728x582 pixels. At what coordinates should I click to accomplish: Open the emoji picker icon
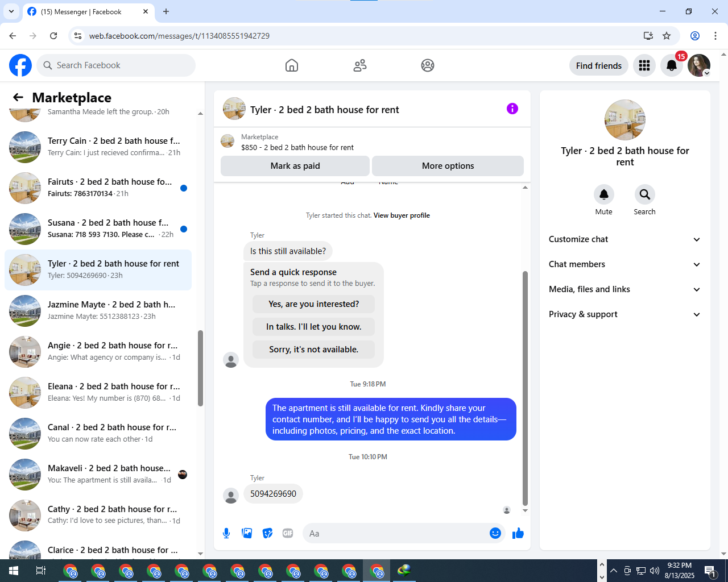click(x=495, y=533)
